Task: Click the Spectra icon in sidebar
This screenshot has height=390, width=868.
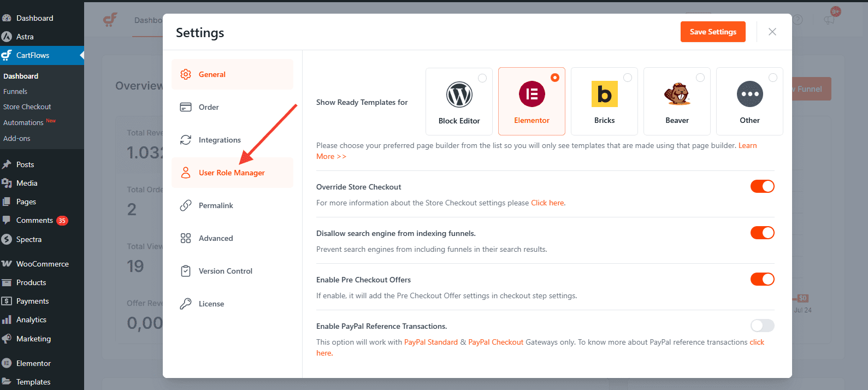Action: (7, 239)
